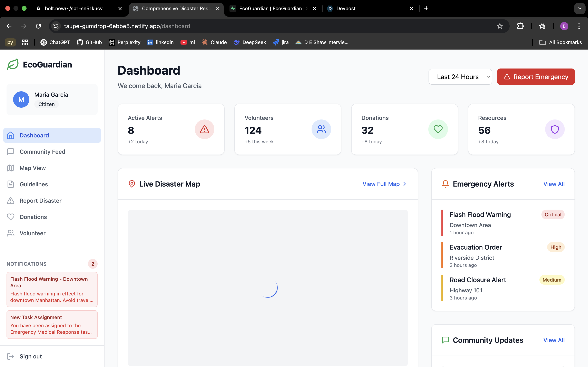The image size is (588, 367).
Task: Go to Map View in the sidebar
Action: pos(32,168)
